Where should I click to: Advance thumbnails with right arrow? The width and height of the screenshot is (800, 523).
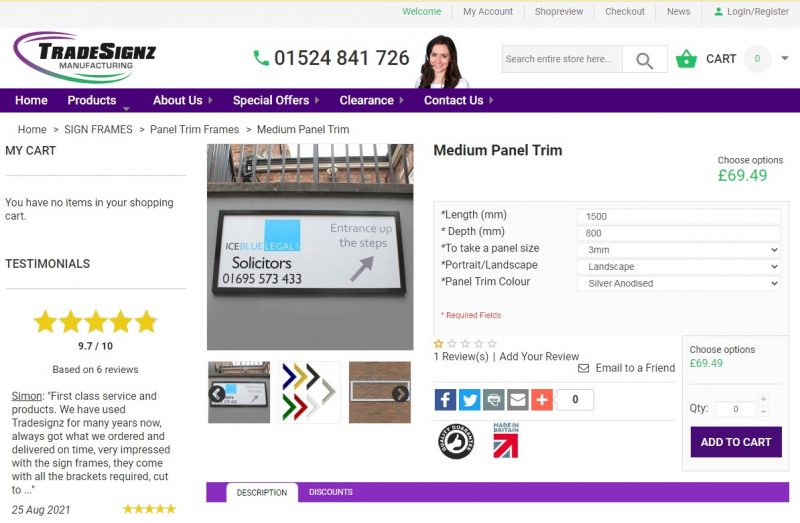click(x=401, y=393)
